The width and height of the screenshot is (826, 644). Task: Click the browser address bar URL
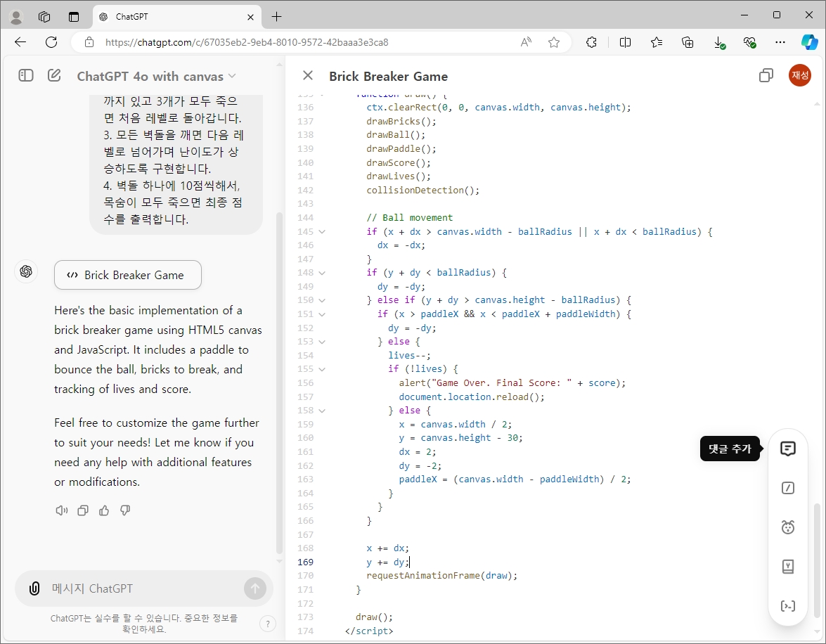tap(247, 42)
